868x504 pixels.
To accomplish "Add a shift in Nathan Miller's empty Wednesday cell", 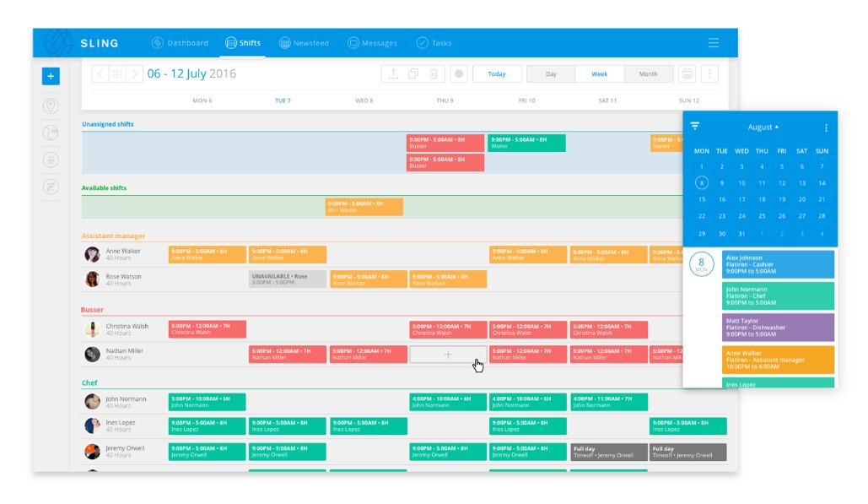I will click(x=447, y=355).
